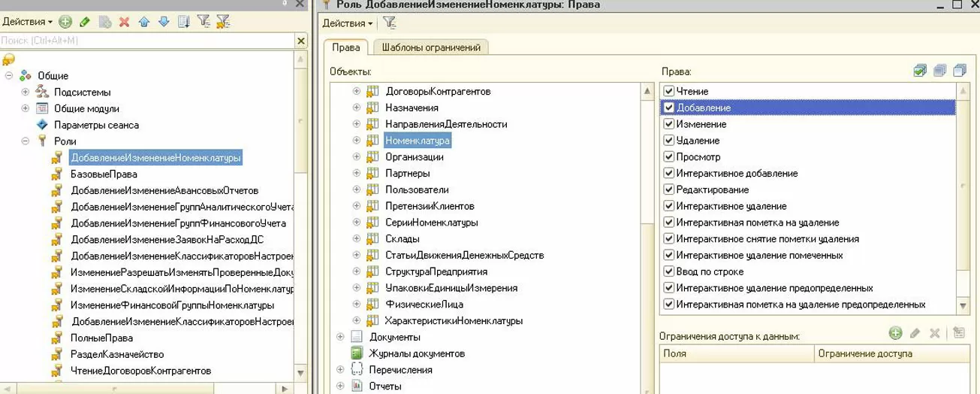Expand the Отчеты node

coord(340,386)
